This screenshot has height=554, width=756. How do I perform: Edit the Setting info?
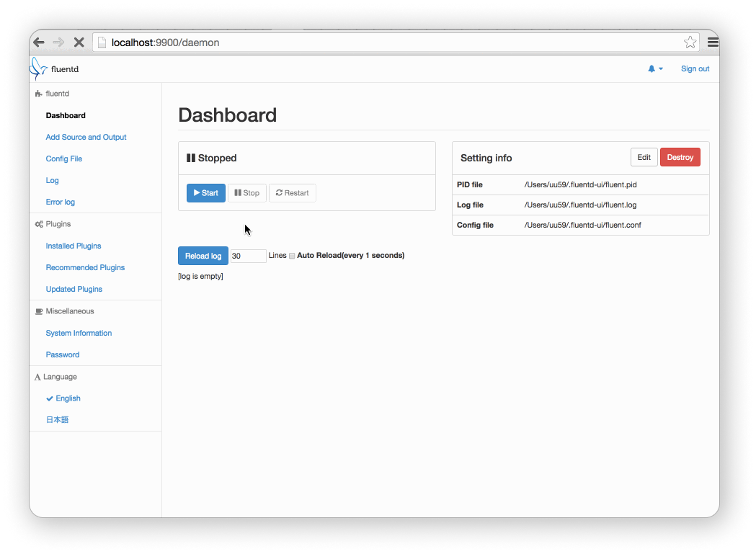[644, 157]
